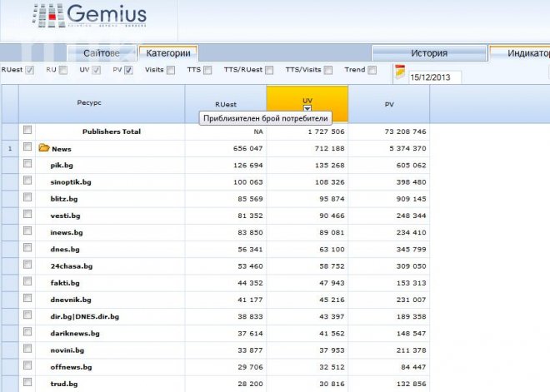
Task: Open the dnevnik.bg resource entry
Action: (70, 300)
